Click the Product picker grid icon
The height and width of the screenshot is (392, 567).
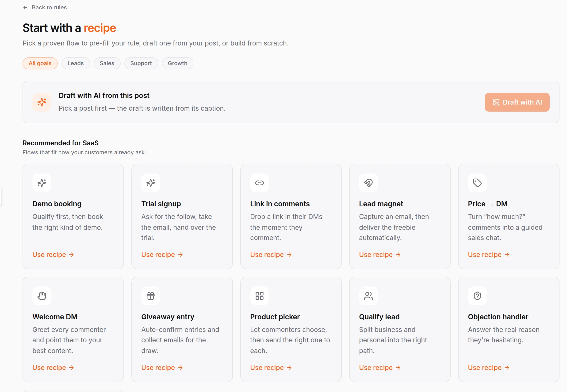259,296
